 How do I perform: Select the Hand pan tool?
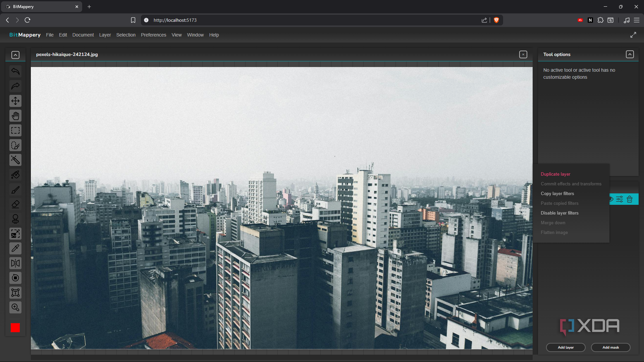15,116
